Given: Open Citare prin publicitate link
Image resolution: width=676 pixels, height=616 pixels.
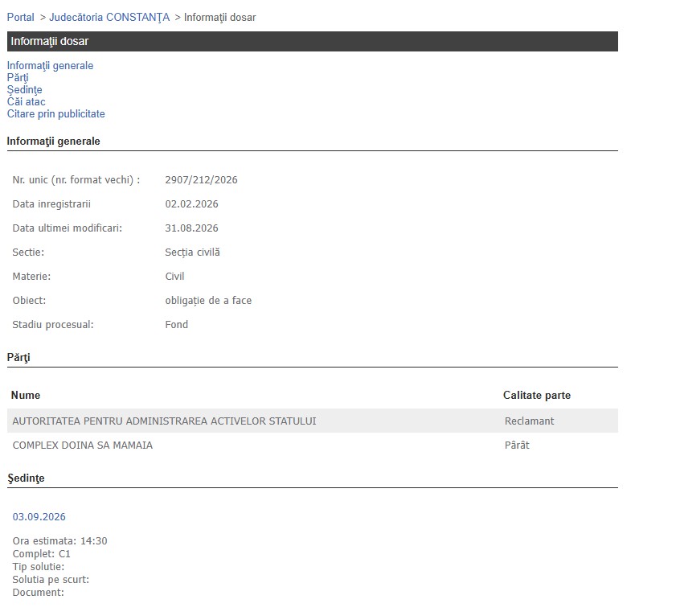Looking at the screenshot, I should tap(55, 114).
